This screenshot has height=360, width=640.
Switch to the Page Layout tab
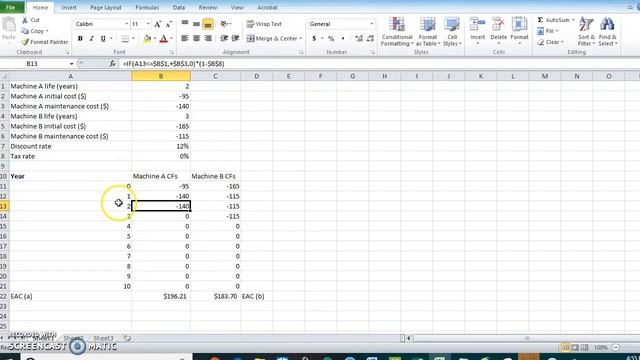point(106,7)
